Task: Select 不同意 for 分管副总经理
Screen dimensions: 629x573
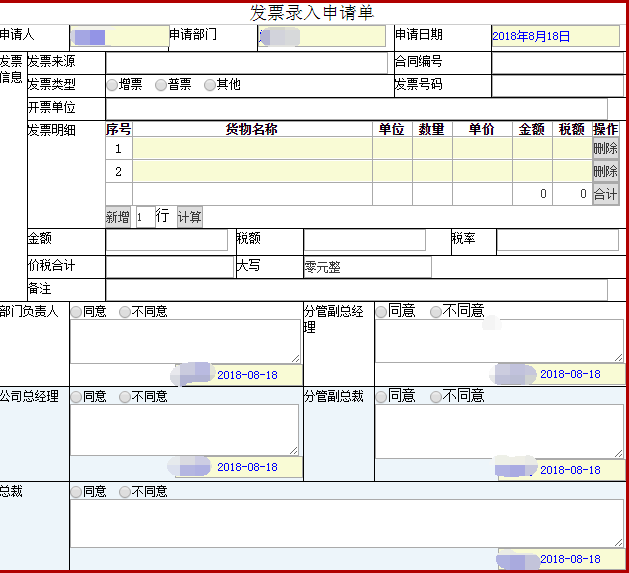Action: point(436,312)
